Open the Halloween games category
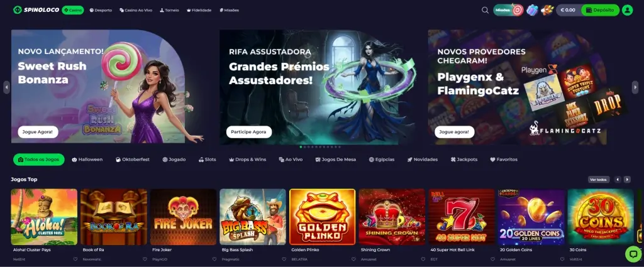This screenshot has height=267, width=644. click(x=87, y=160)
